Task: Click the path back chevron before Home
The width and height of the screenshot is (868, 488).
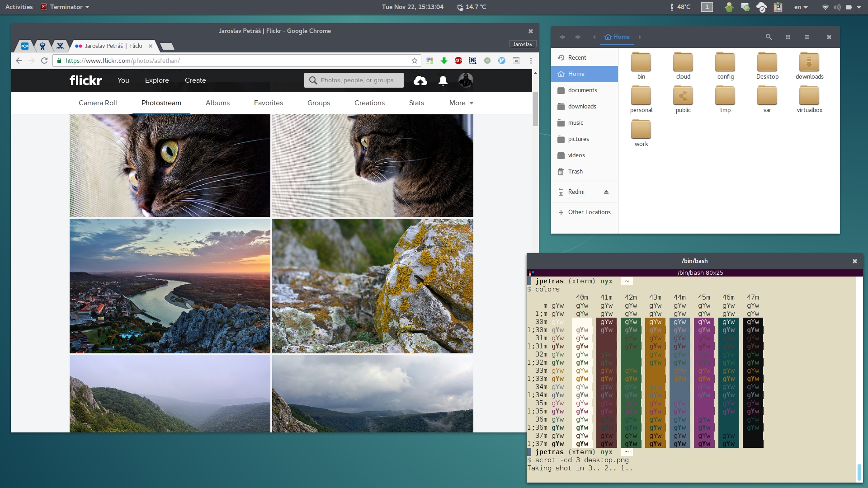Action: click(x=594, y=37)
